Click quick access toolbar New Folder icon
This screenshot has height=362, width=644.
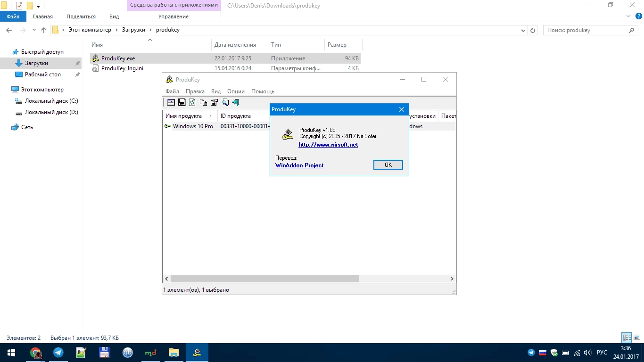(30, 6)
